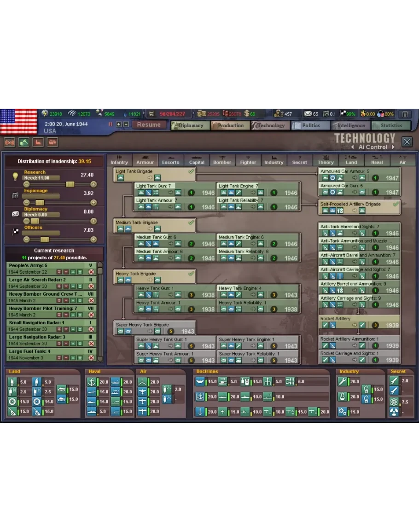Click the green hammer icon below the flag
The height and width of the screenshot is (532, 419).
tap(24, 142)
